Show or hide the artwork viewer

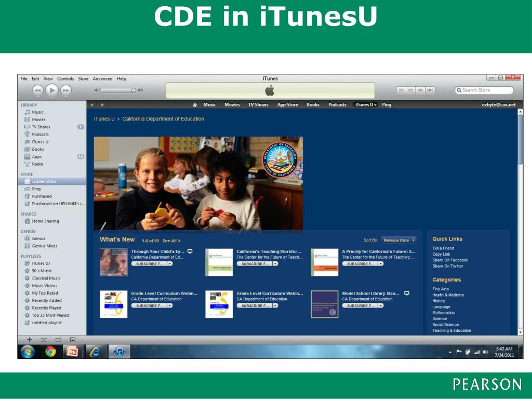(72, 340)
